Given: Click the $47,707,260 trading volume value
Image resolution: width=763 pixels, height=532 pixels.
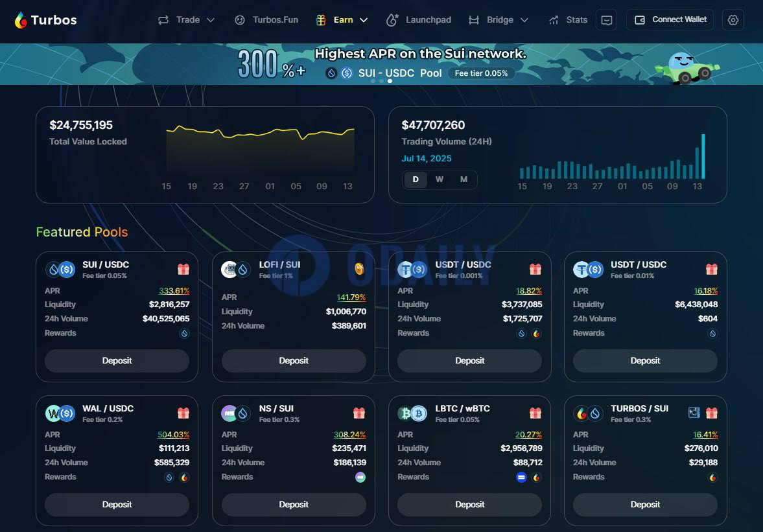Looking at the screenshot, I should point(433,126).
